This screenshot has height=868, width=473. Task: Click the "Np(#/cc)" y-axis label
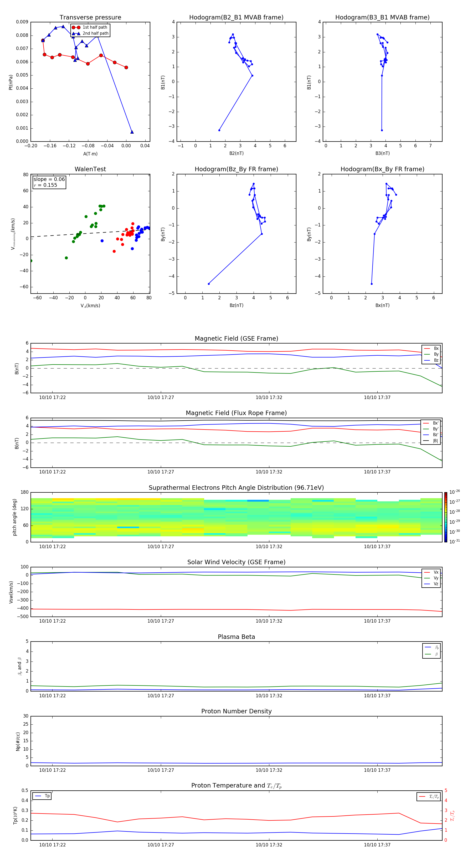pyautogui.click(x=18, y=741)
